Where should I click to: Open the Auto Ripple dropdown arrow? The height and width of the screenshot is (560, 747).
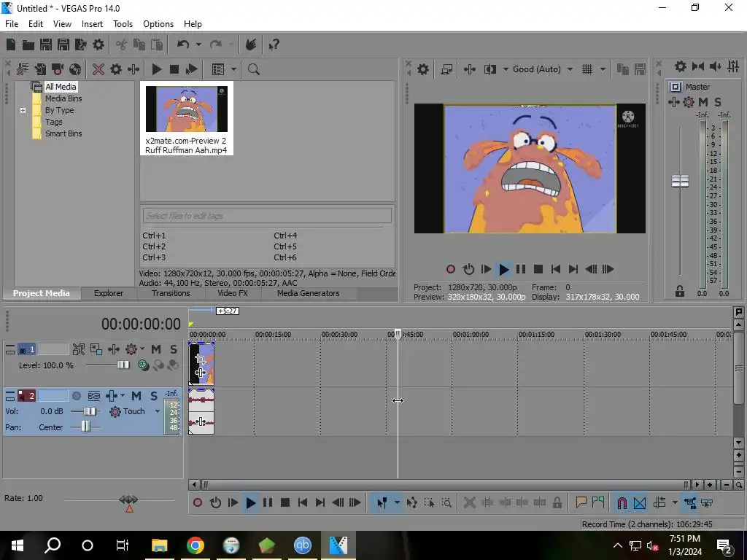click(675, 502)
